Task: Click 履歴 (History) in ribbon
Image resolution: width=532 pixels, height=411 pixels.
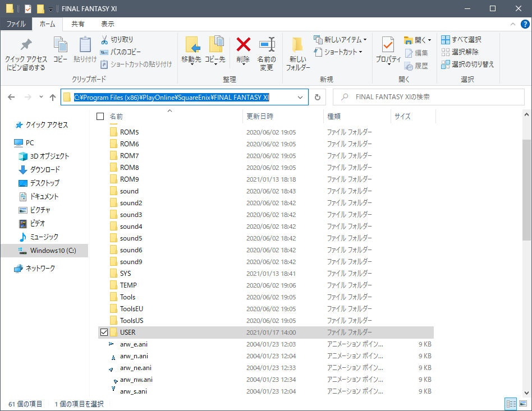Action: [417, 66]
